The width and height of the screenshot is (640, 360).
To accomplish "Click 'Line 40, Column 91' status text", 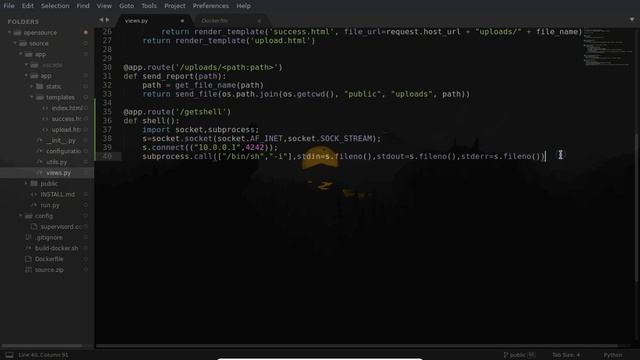I will tap(43, 355).
